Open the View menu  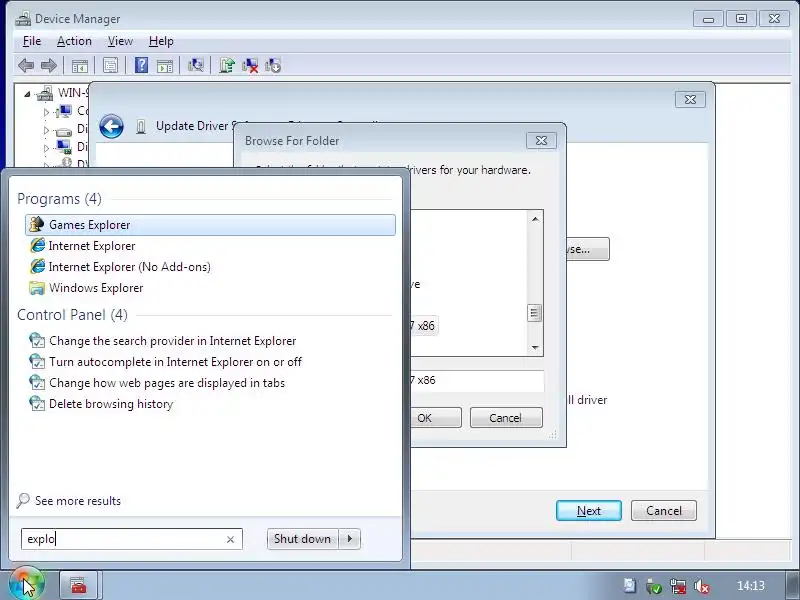(120, 41)
